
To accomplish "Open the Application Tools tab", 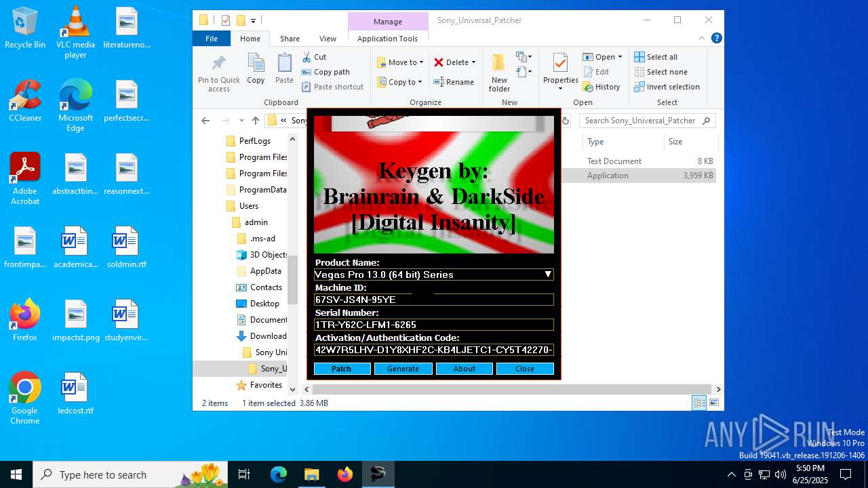I will point(387,39).
